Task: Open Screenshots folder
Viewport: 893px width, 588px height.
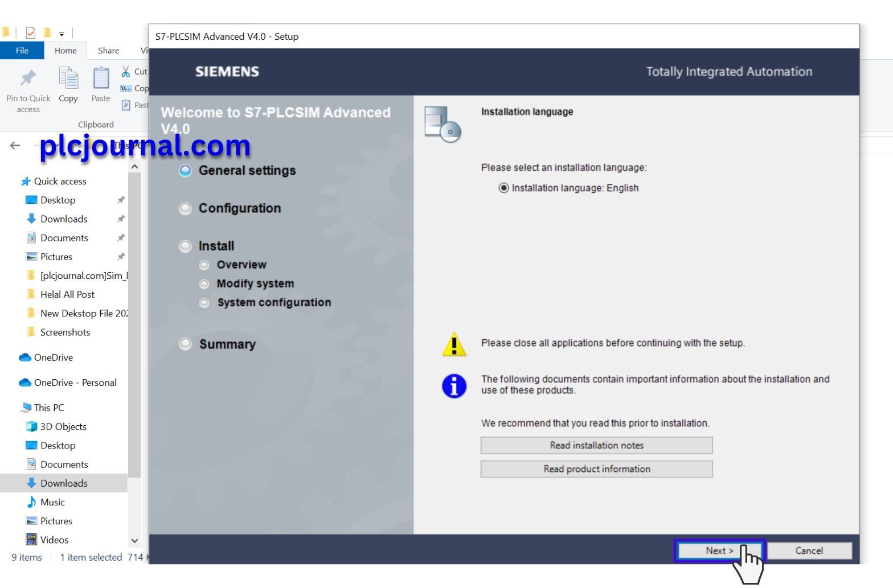Action: 58,332
